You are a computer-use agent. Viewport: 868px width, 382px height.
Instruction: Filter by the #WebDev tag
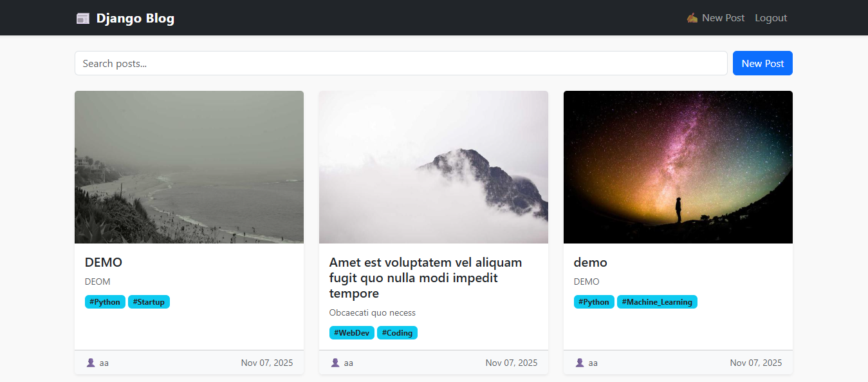(x=352, y=332)
